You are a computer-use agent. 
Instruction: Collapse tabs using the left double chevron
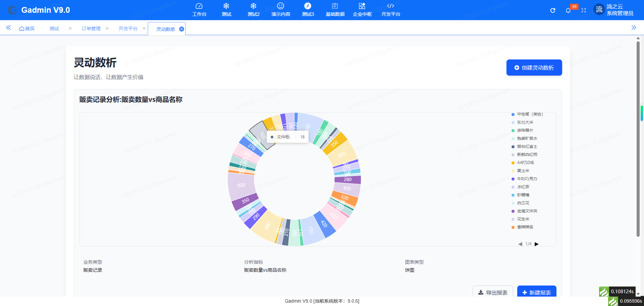click(x=8, y=28)
